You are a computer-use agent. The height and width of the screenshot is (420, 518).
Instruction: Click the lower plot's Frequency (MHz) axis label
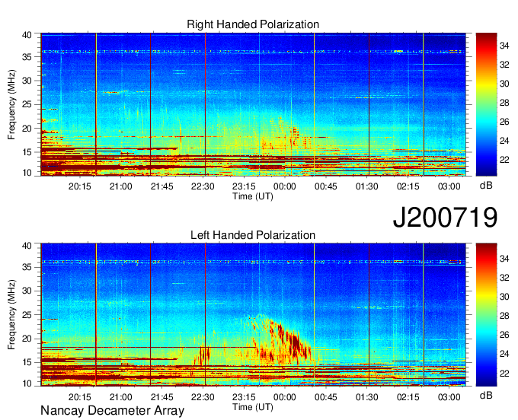[x=11, y=315]
